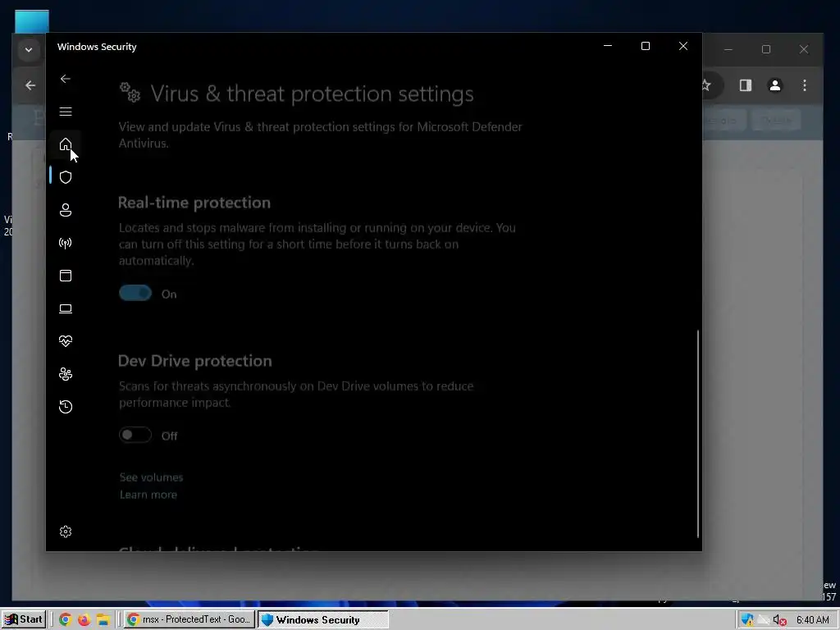This screenshot has height=630, width=840.
Task: Click the Real-time protection heading
Action: click(x=194, y=203)
